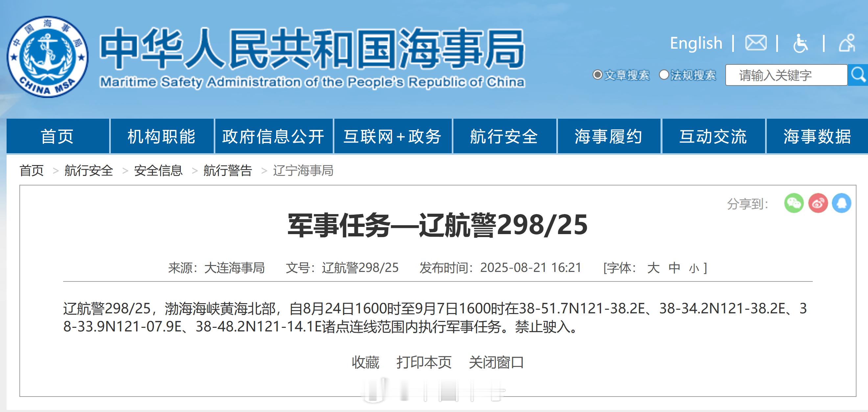The image size is (868, 412).
Task: Open the 政府信息公开 navigation tab
Action: pyautogui.click(x=274, y=136)
